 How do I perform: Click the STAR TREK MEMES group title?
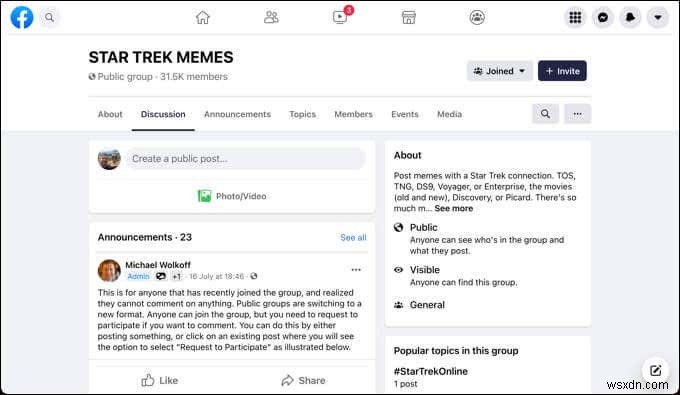161,57
